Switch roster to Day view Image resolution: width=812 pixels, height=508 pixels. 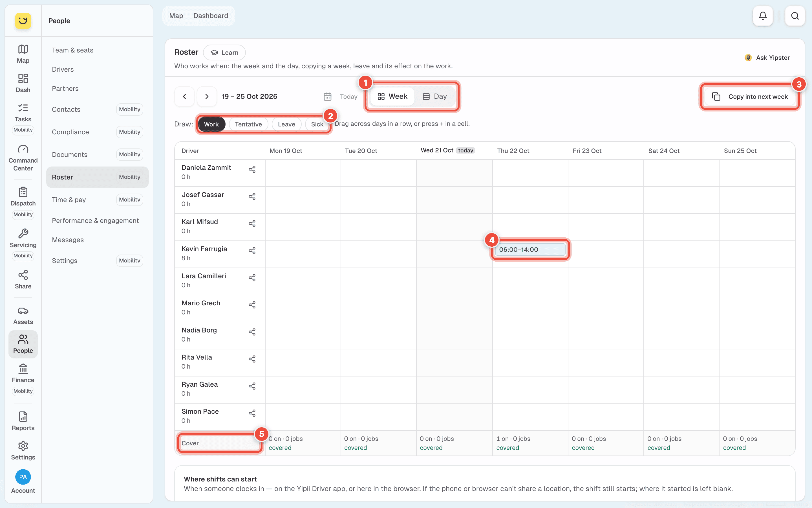click(x=434, y=97)
